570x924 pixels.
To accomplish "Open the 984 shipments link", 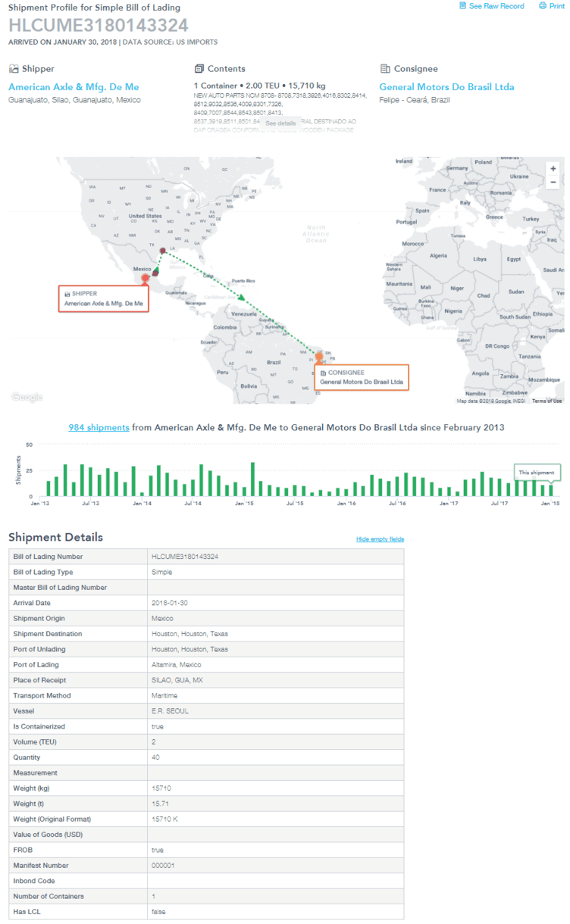I will 99,428.
